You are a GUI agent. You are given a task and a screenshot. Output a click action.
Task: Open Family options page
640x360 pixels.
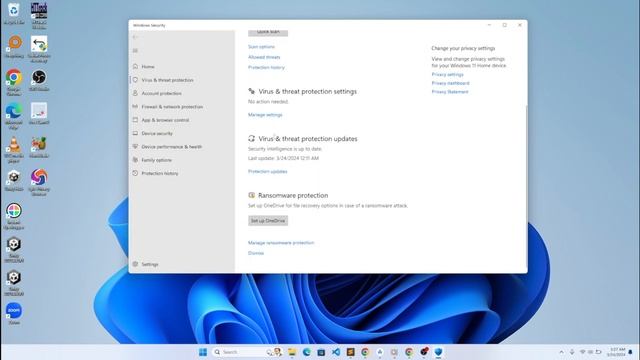coord(156,160)
